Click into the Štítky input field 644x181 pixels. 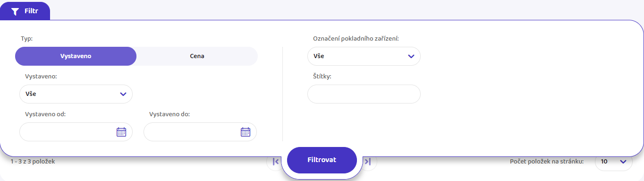coord(364,94)
